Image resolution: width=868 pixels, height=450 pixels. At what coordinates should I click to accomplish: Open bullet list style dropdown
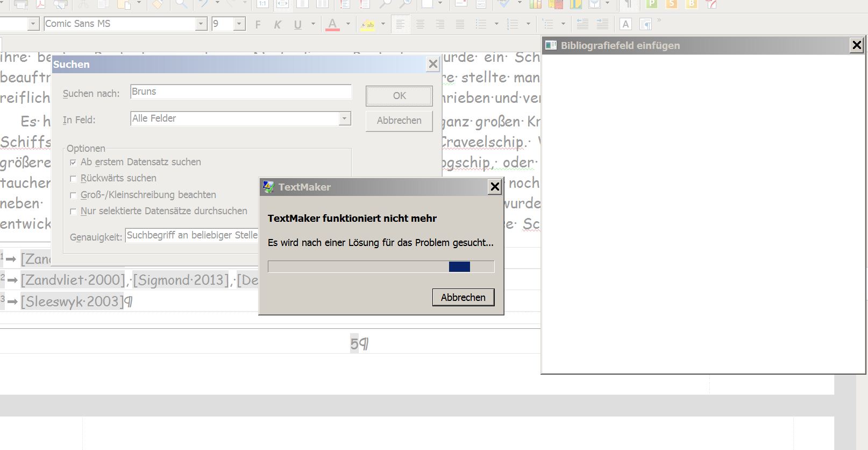click(496, 24)
